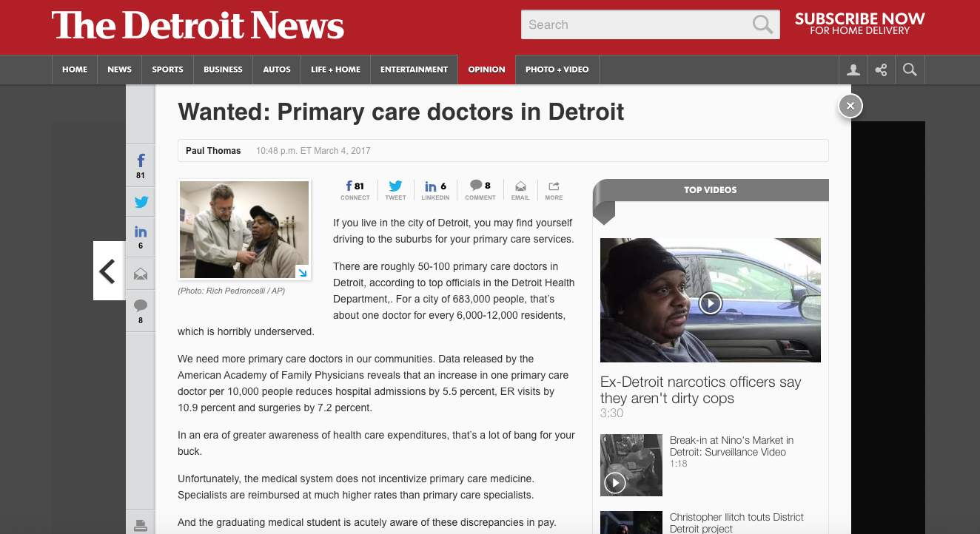Click Subscribe Now for home delivery
Image resolution: width=980 pixels, height=534 pixels.
pos(859,24)
